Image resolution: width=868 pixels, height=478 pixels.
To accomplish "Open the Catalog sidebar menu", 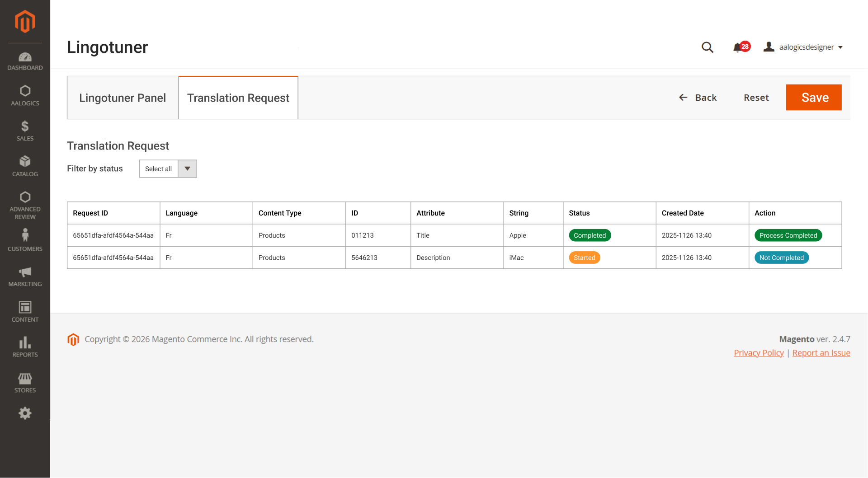I will pyautogui.click(x=25, y=166).
